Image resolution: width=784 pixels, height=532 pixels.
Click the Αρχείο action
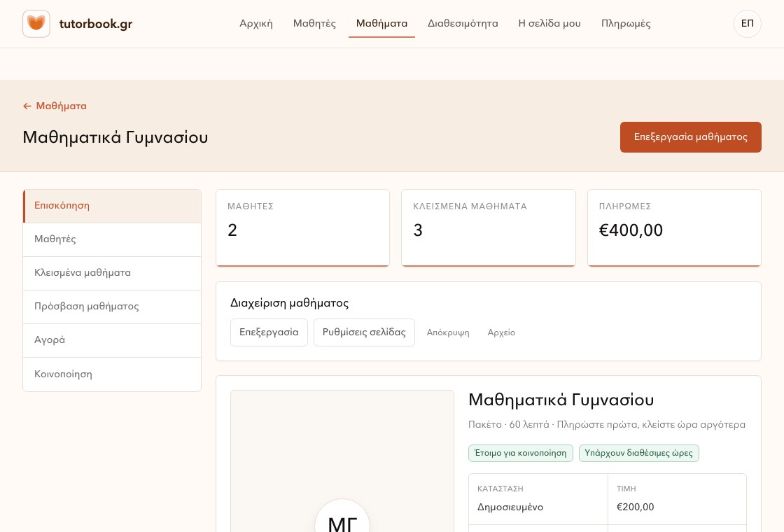coord(501,332)
